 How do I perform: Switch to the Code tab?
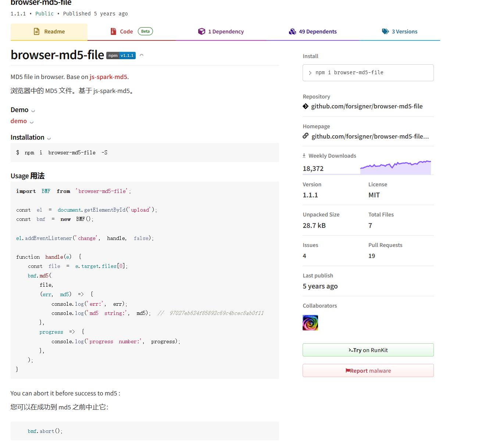[x=131, y=32]
